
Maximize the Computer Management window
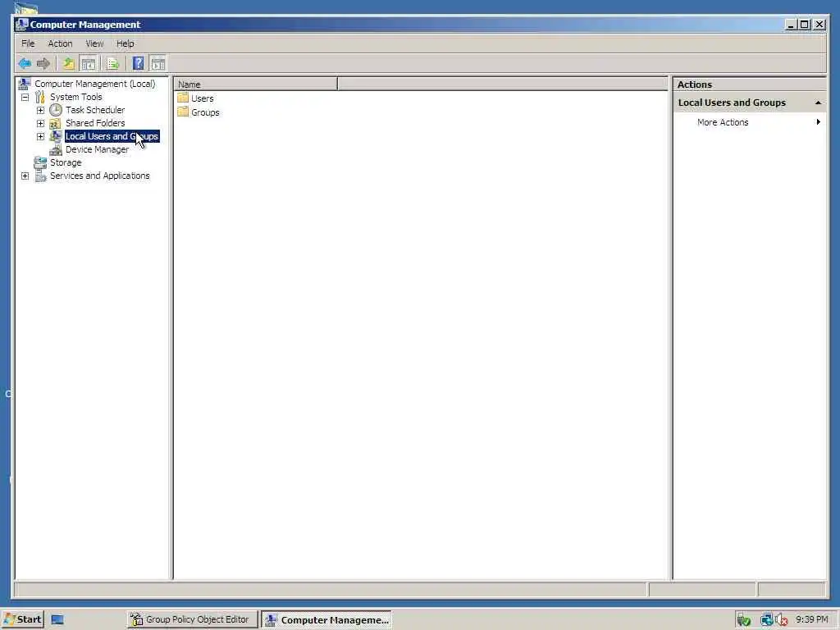point(804,24)
